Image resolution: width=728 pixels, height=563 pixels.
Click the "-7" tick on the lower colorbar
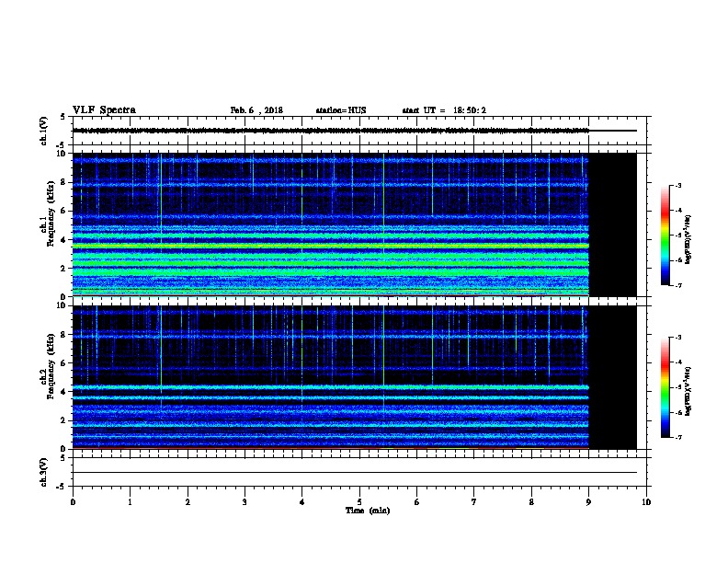[677, 437]
